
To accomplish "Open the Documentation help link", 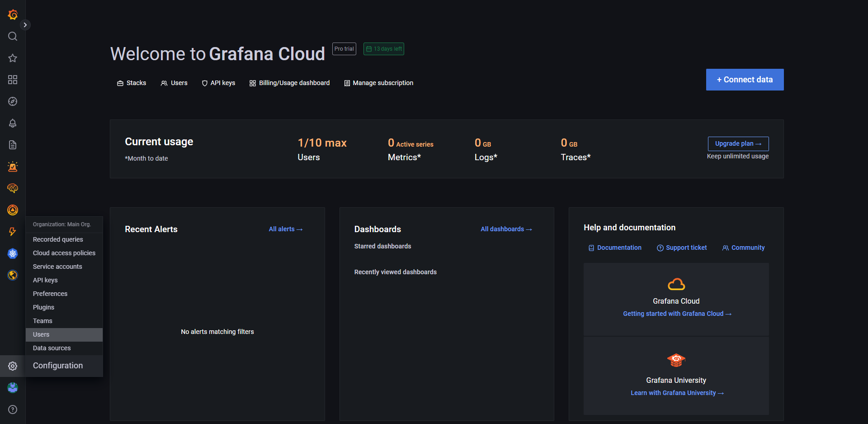I will point(615,248).
